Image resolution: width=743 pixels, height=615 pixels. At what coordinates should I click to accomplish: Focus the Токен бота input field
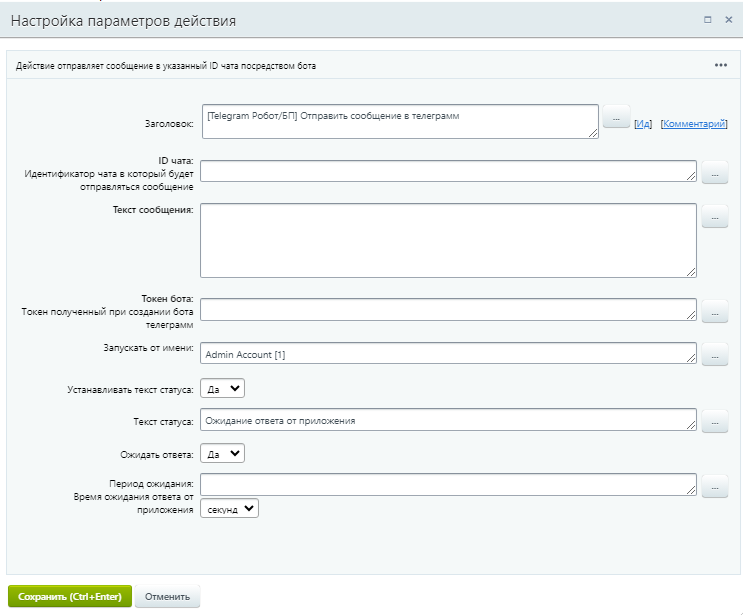coord(448,310)
